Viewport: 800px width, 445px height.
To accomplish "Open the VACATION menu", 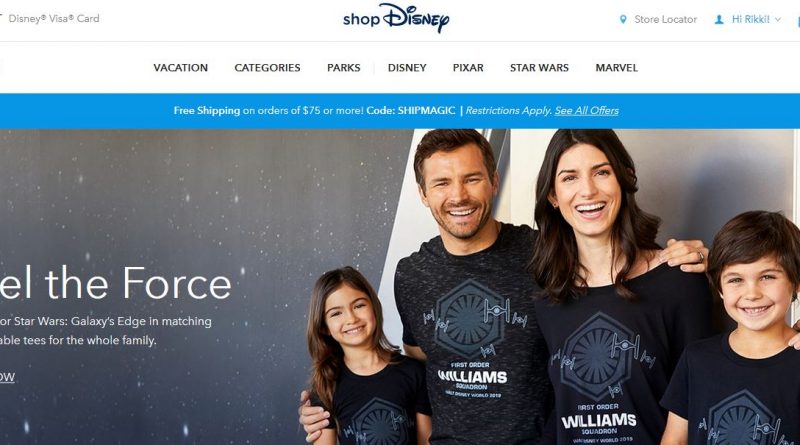I will (x=181, y=67).
